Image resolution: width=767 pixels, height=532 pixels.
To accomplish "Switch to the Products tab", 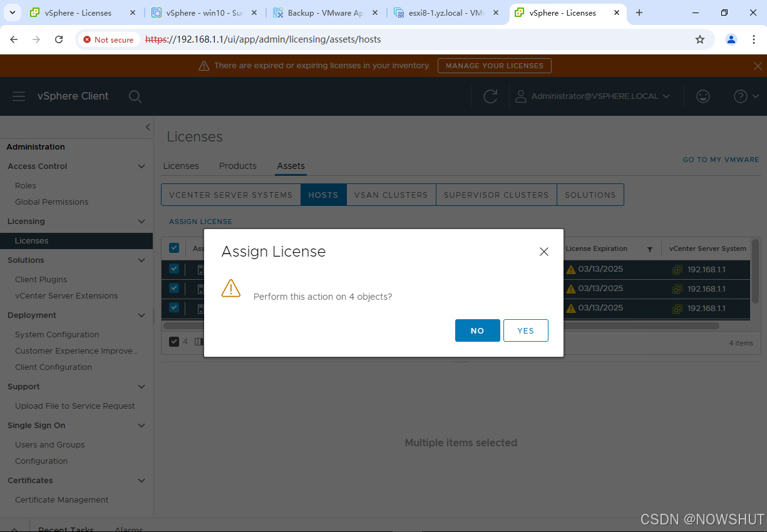I will pyautogui.click(x=238, y=166).
